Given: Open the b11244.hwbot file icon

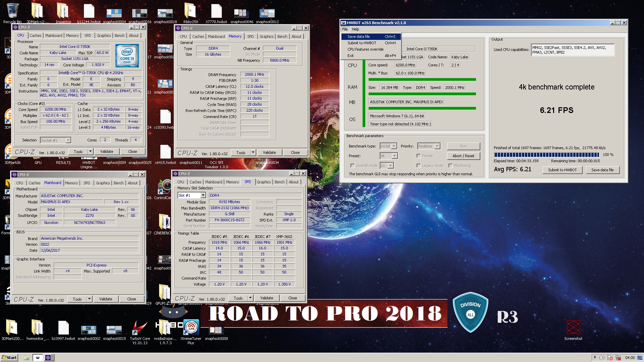Looking at the screenshot, I should click(89, 12).
